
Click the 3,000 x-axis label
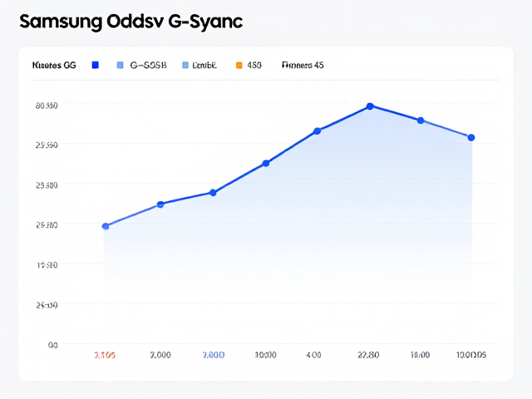(160, 355)
